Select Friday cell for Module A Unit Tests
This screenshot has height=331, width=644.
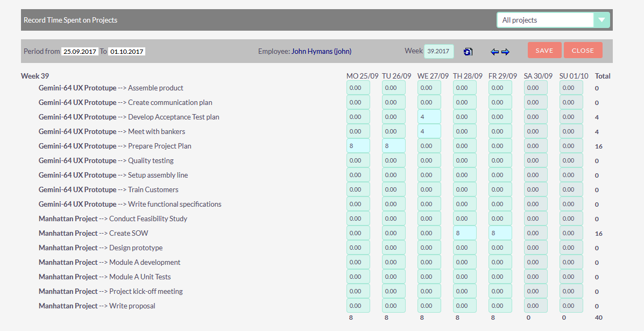(500, 277)
